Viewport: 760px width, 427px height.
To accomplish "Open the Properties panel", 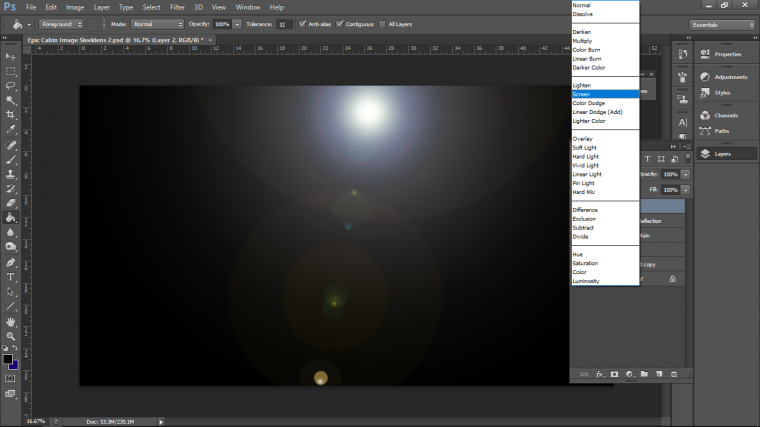I will [726, 54].
